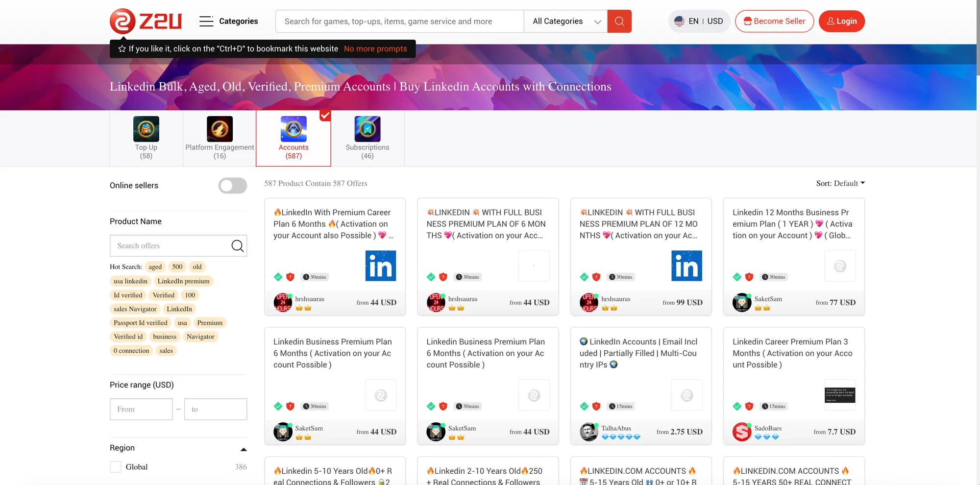This screenshot has width=980, height=485.
Task: Click the 'Passport Id verified' hot search tag
Action: (x=141, y=322)
